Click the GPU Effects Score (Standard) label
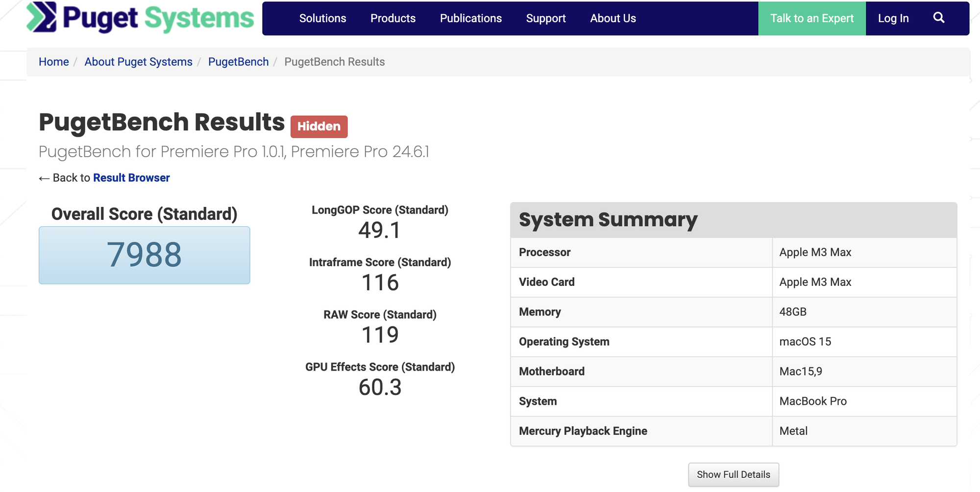The image size is (980, 492). pyautogui.click(x=380, y=367)
